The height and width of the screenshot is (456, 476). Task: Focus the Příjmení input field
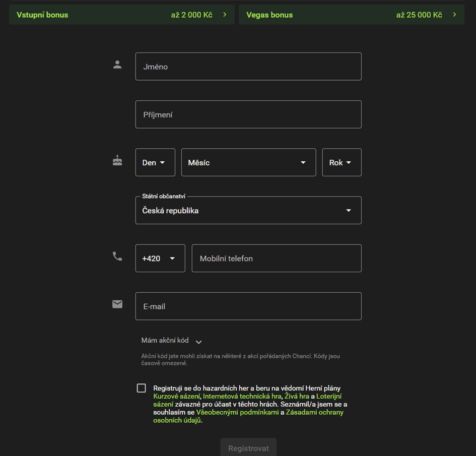click(x=248, y=114)
